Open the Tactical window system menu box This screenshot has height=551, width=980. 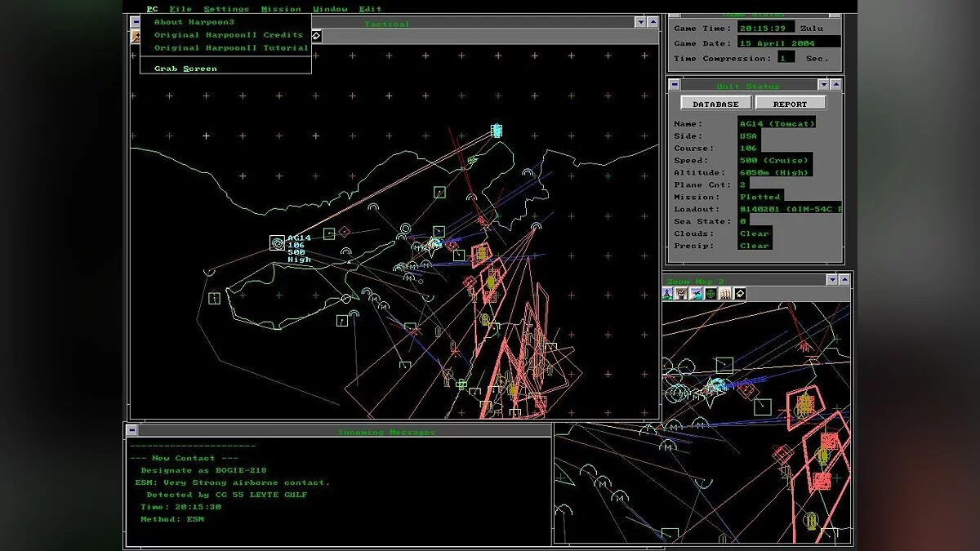point(136,23)
